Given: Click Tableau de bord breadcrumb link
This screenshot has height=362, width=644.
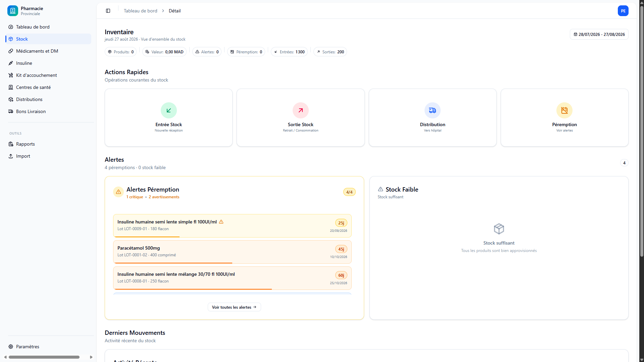Looking at the screenshot, I should pyautogui.click(x=140, y=11).
